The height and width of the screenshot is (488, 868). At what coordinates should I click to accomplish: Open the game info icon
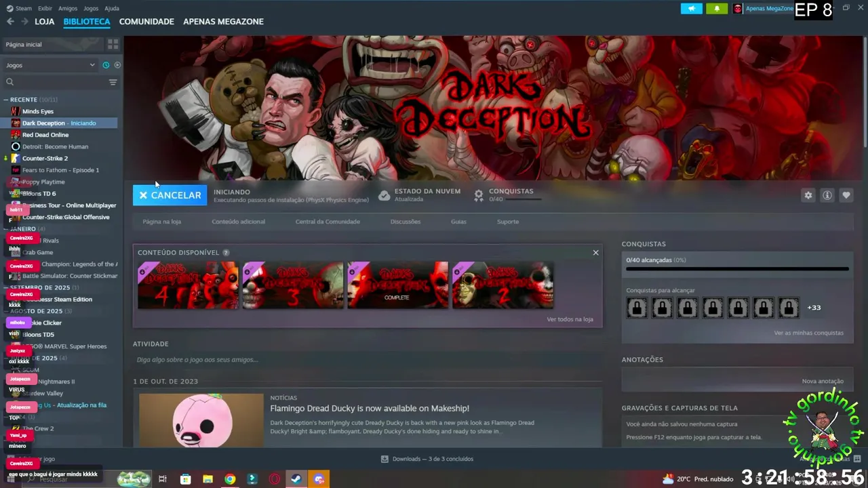coord(827,195)
